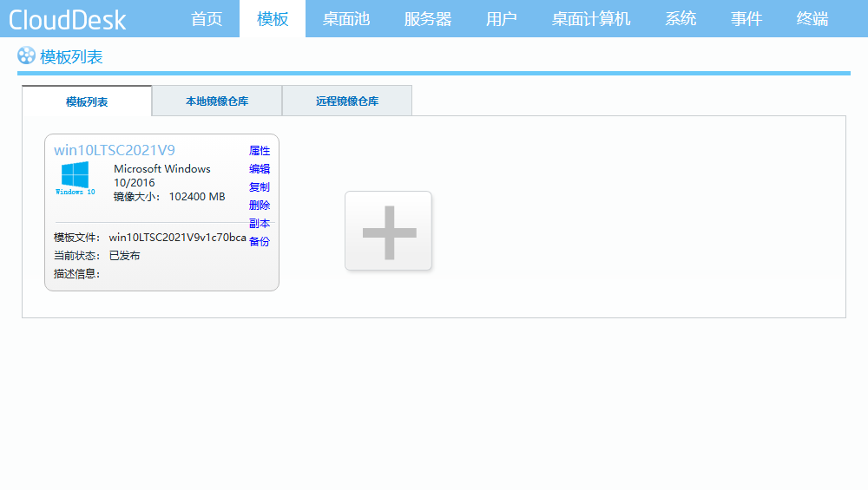This screenshot has height=490, width=868.
Task: Click the 模板列表 heading icon
Action: pyautogui.click(x=26, y=56)
